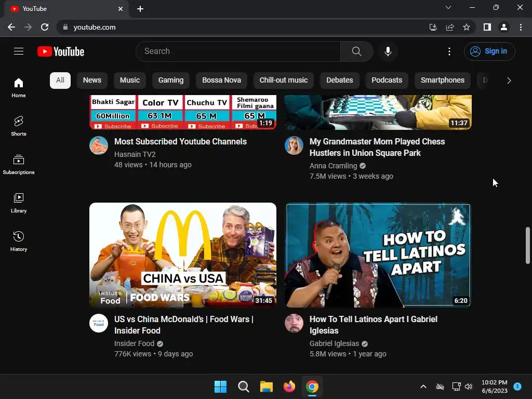The image size is (532, 399).
Task: Toggle browser side panel
Action: [487, 27]
